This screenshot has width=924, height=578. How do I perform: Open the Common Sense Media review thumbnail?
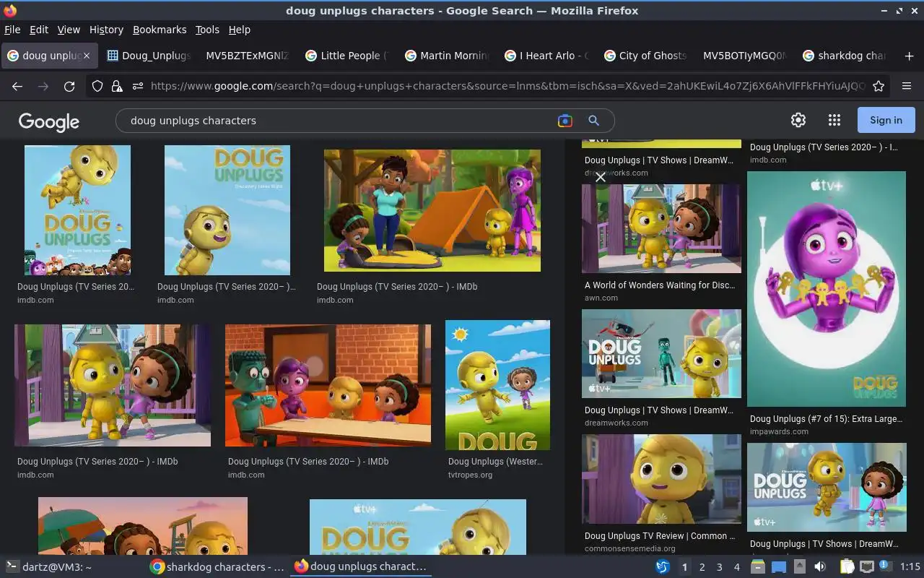click(x=661, y=478)
